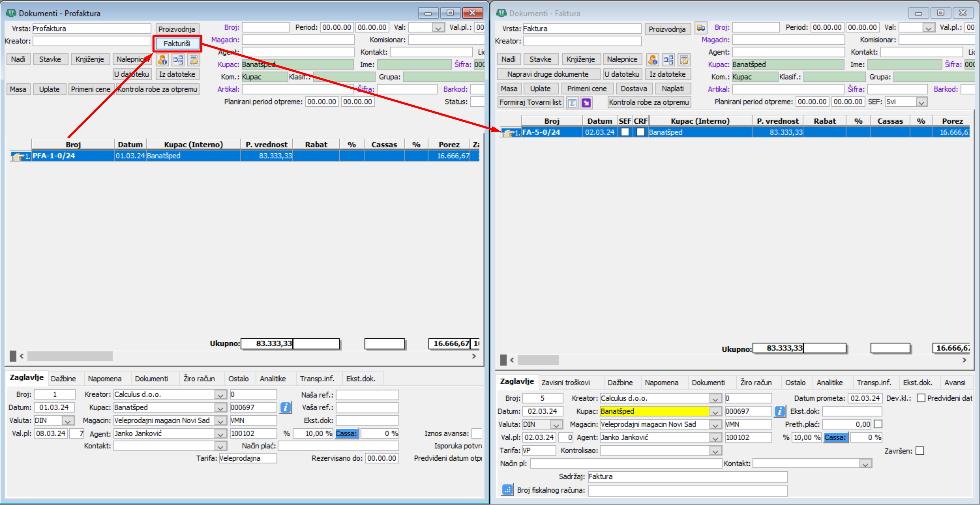The height and width of the screenshot is (505, 980).
Task: Click right scroll arrow in Faktura grid
Action: click(964, 360)
